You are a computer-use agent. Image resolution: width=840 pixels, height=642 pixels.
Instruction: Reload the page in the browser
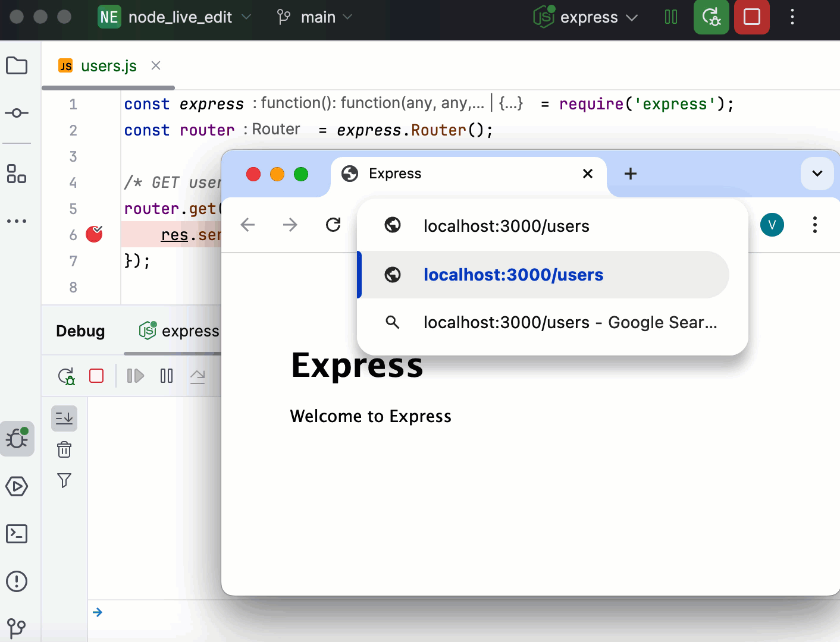coord(333,225)
